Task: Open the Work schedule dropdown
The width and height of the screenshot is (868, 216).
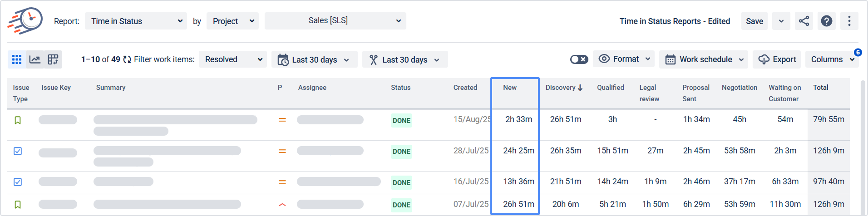Action: pyautogui.click(x=704, y=59)
